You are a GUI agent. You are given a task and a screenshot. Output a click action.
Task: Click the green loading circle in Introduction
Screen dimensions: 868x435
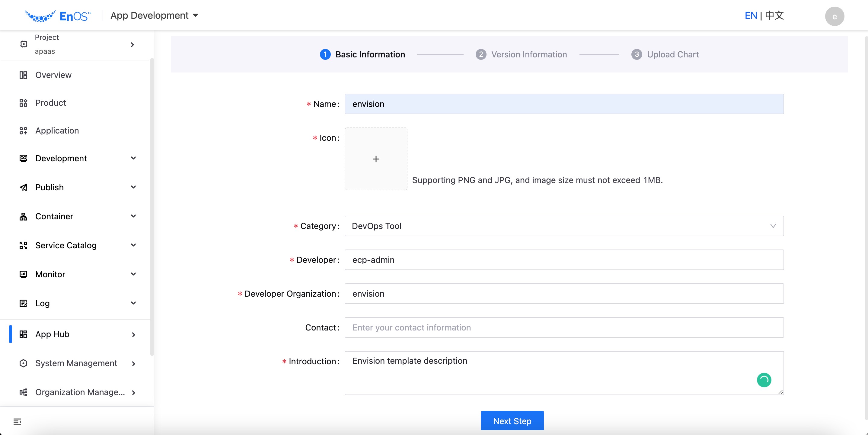[764, 380]
